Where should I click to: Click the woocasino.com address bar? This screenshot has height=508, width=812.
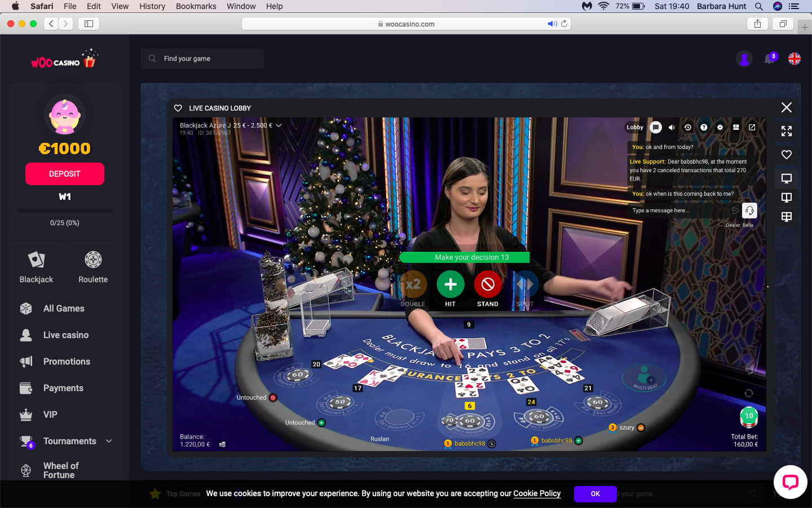(406, 24)
